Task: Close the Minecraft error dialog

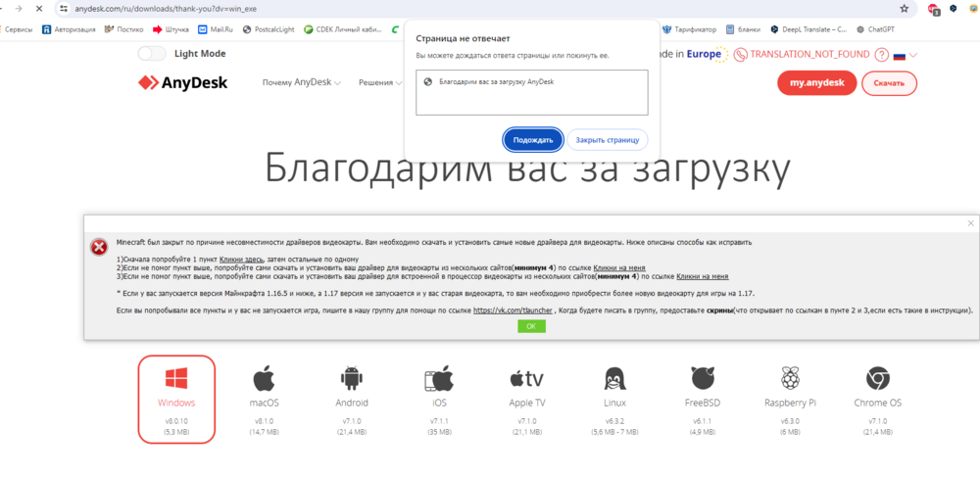Action: (x=970, y=223)
